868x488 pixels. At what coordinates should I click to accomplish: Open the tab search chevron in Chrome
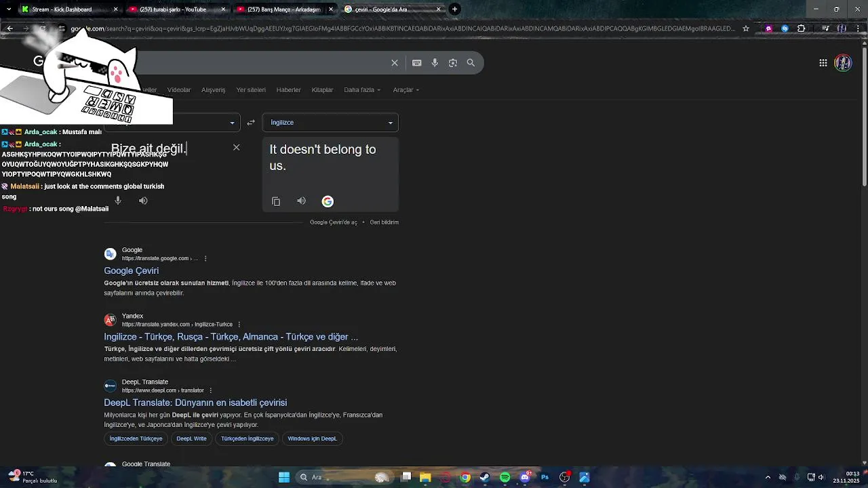tap(8, 9)
